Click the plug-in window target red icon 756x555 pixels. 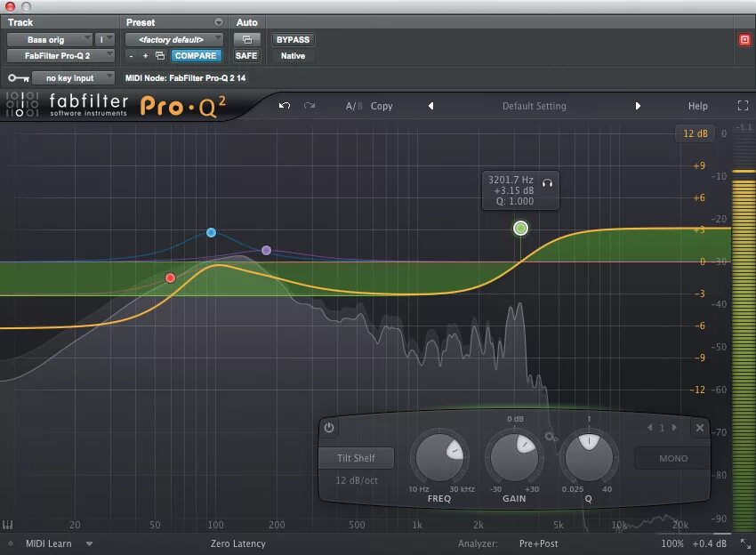click(x=745, y=39)
